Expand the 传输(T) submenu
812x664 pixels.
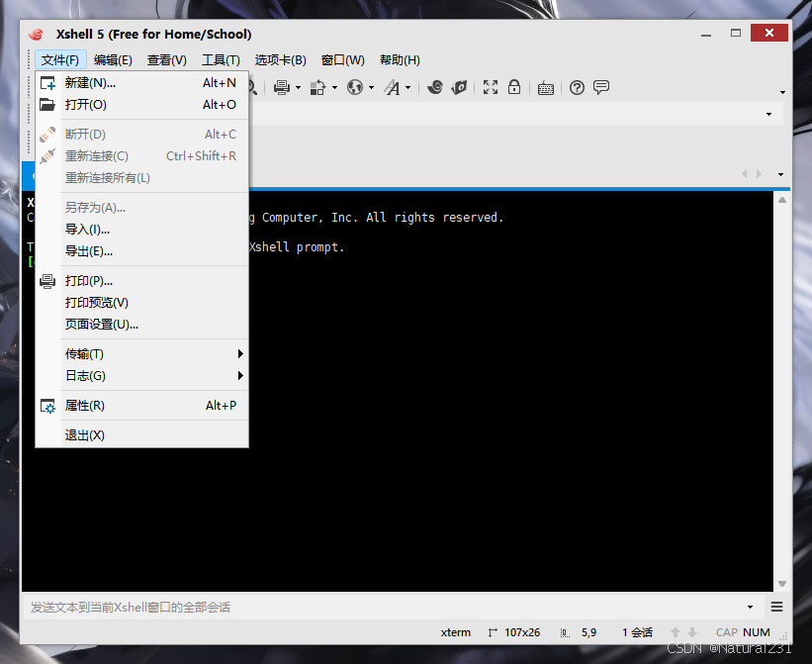tap(240, 353)
